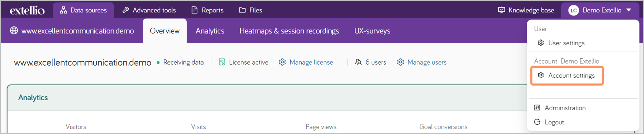Click the Goal conversions column label

(x=444, y=127)
